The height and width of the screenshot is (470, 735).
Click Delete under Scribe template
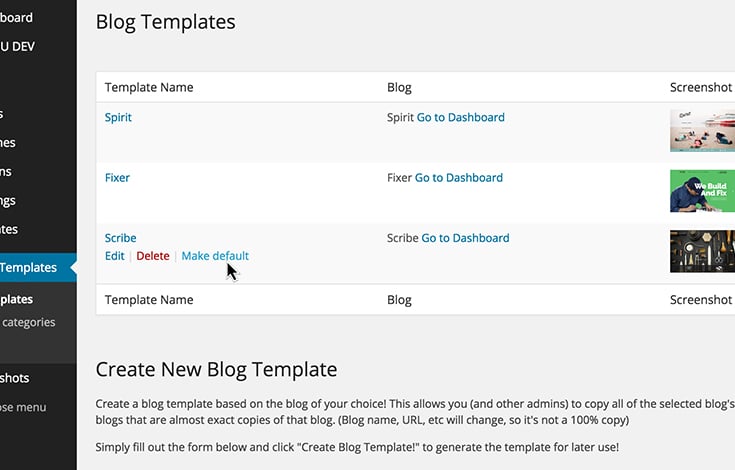[x=153, y=256]
